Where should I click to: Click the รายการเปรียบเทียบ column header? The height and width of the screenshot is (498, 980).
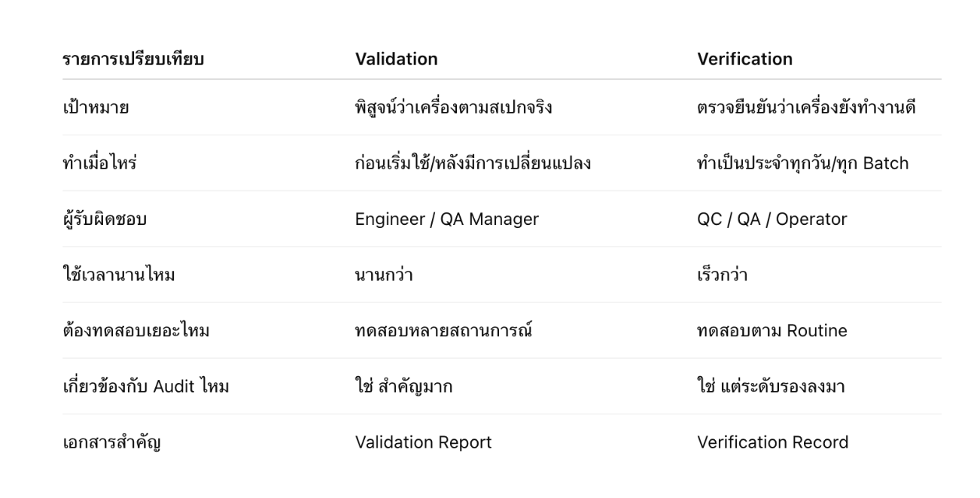tap(132, 59)
